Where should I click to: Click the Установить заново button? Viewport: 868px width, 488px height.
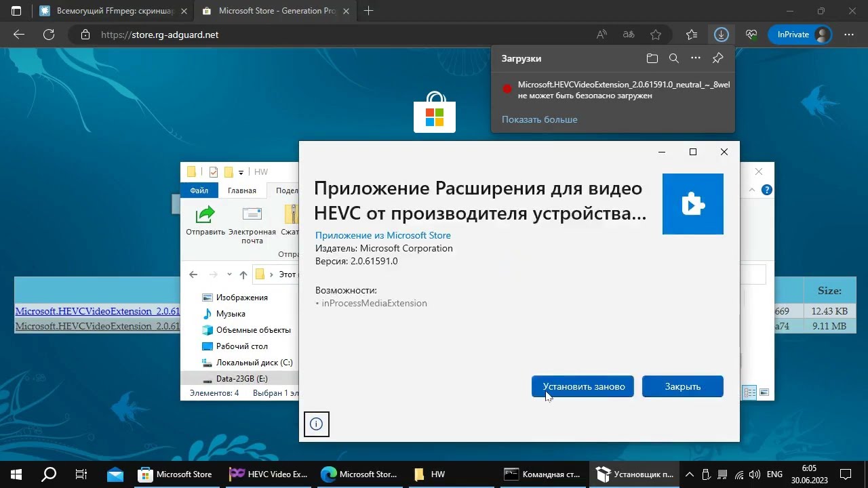click(583, 386)
